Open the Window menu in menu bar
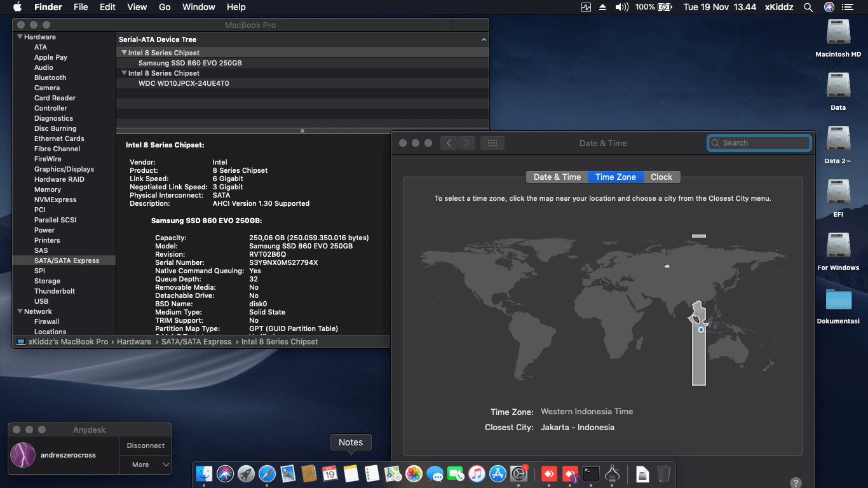This screenshot has height=488, width=868. tap(198, 7)
